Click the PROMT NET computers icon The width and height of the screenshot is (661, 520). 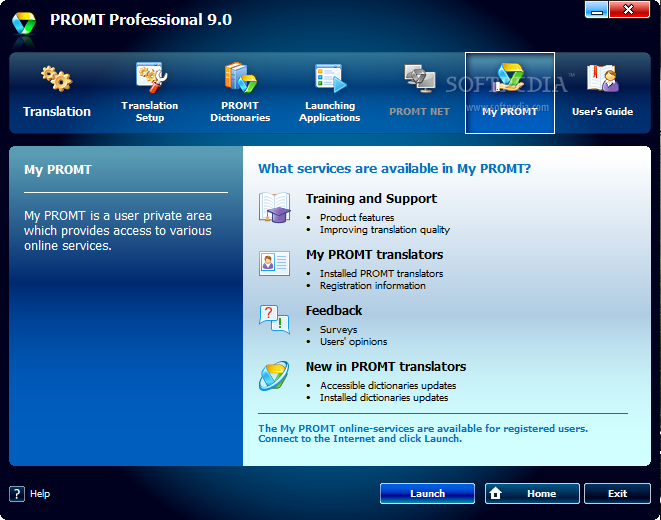pos(419,78)
